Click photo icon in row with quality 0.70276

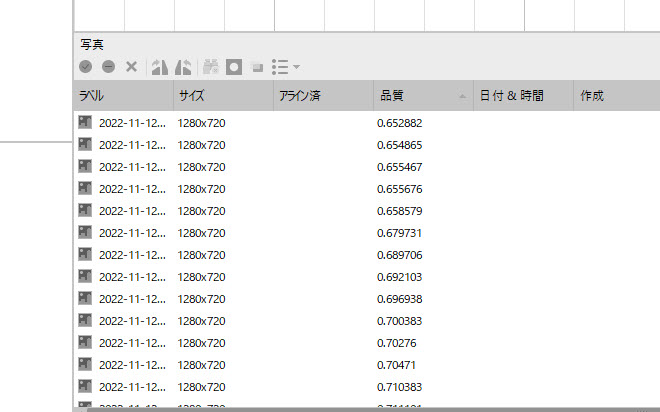pyautogui.click(x=85, y=343)
